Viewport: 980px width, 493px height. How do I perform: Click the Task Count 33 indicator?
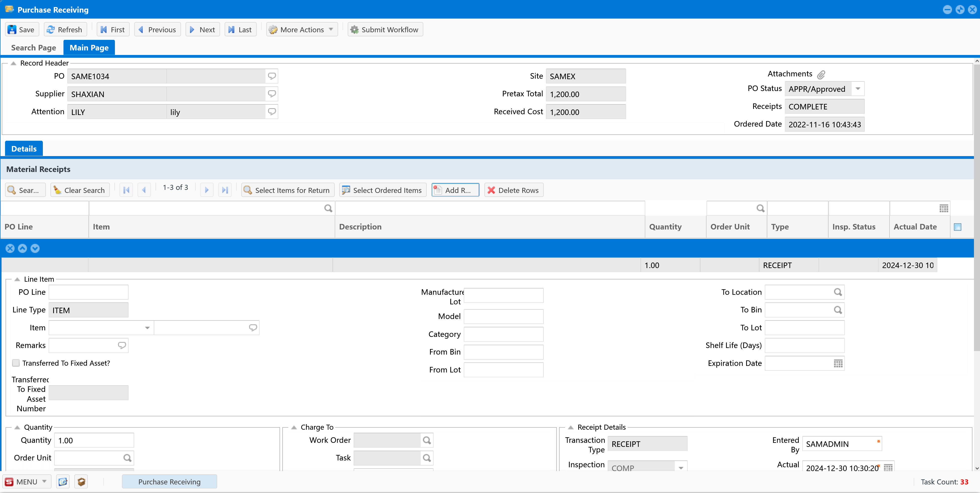[944, 482]
